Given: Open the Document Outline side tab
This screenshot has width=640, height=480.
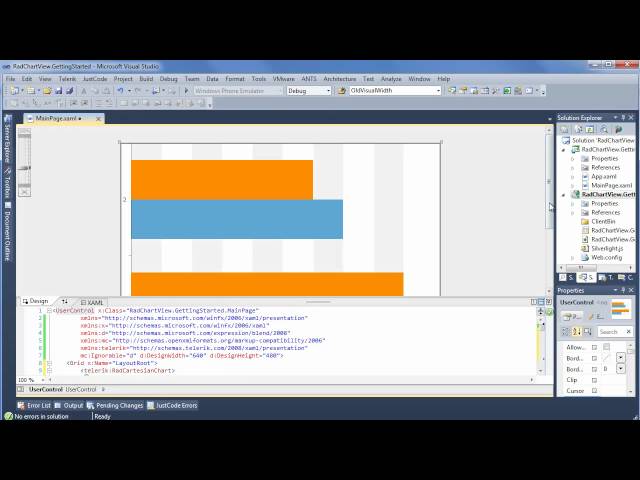Looking at the screenshot, I should tap(7, 231).
